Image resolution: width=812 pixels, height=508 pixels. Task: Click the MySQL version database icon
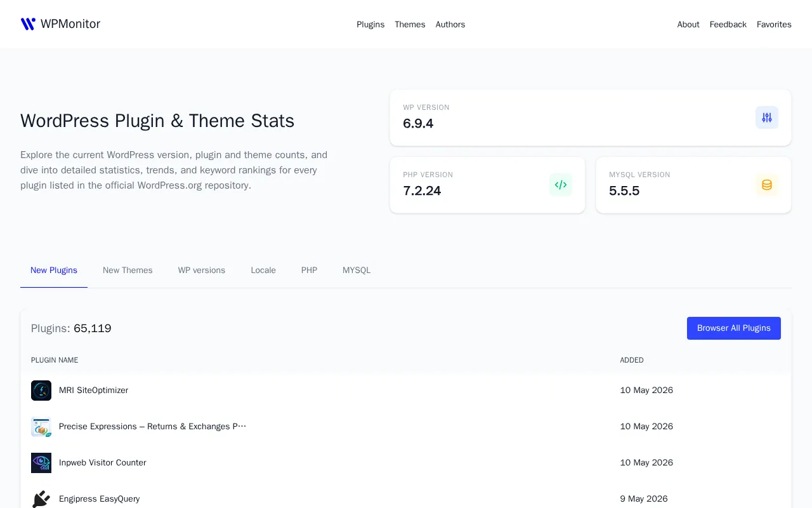(767, 185)
